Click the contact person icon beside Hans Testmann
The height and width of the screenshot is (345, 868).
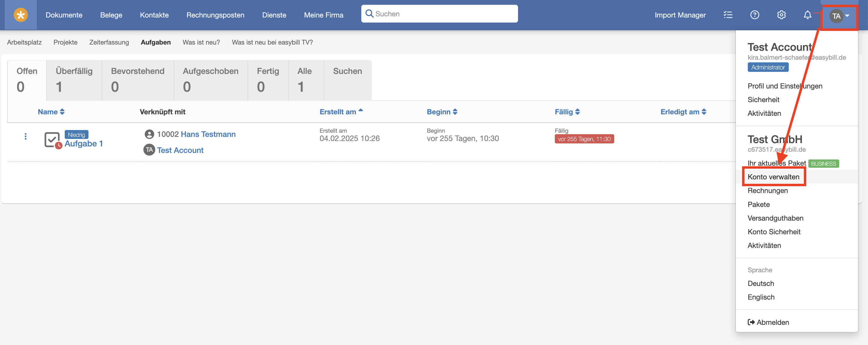click(149, 134)
